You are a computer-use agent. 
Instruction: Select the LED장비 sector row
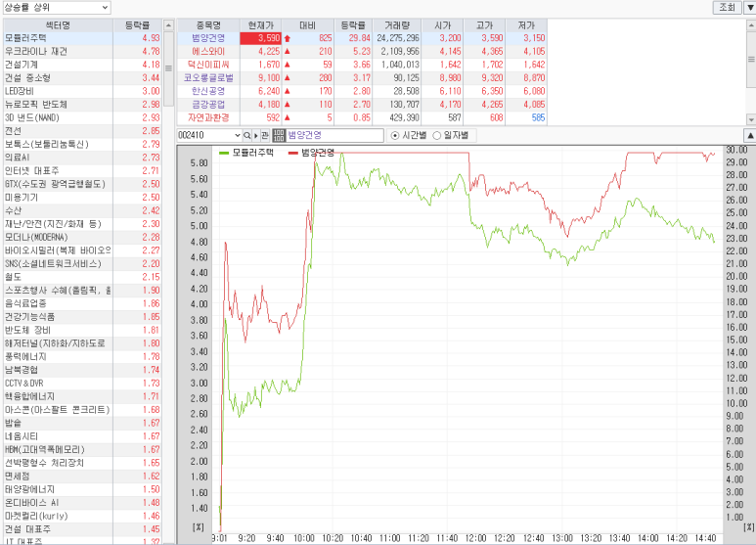point(82,91)
